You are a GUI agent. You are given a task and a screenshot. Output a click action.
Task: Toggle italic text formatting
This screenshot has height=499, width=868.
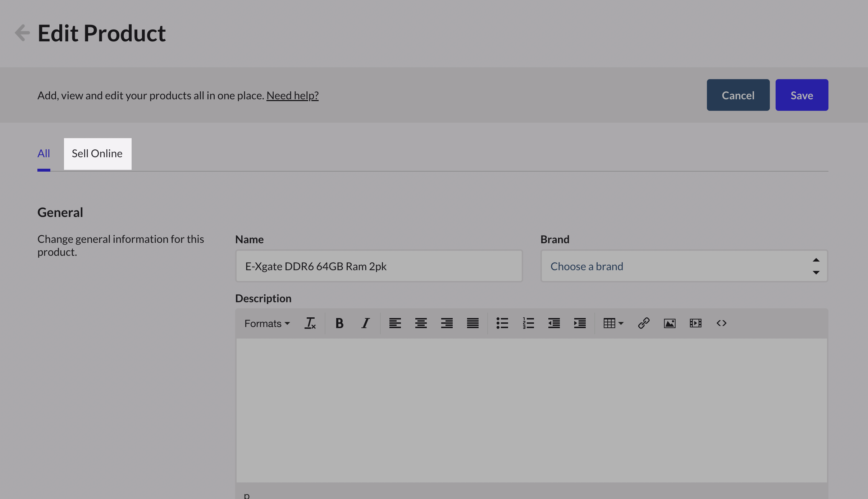pyautogui.click(x=365, y=323)
